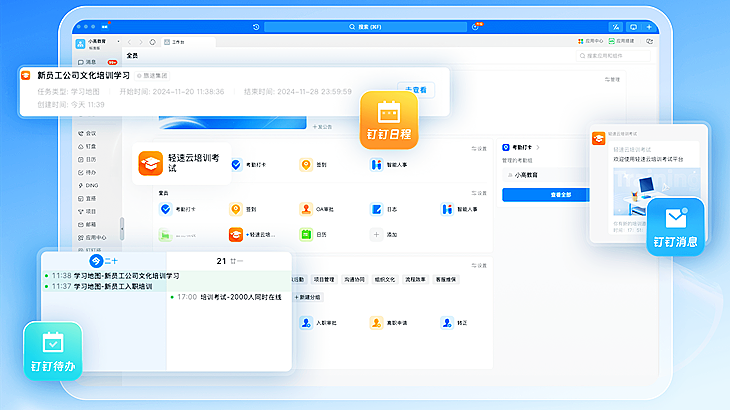
Task: Select the 沟通协同 category tag
Action: pos(354,279)
